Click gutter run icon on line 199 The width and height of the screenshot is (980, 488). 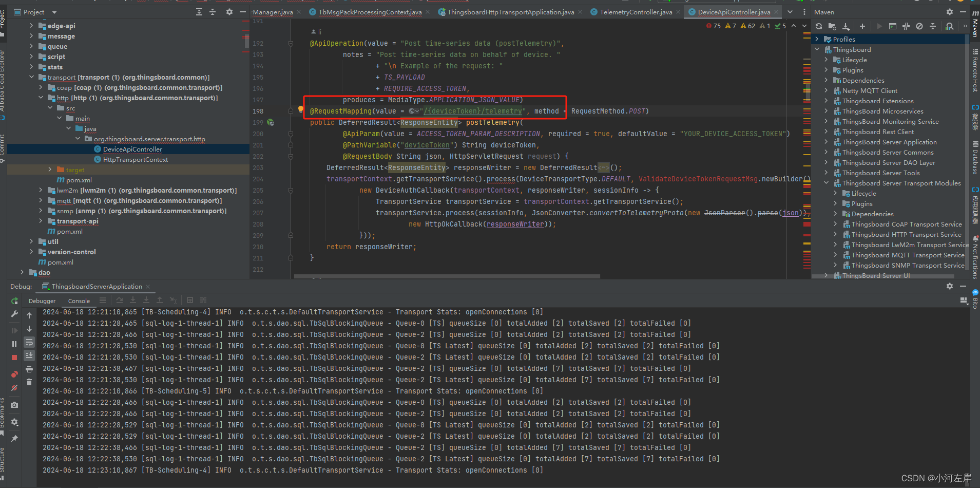click(x=271, y=122)
